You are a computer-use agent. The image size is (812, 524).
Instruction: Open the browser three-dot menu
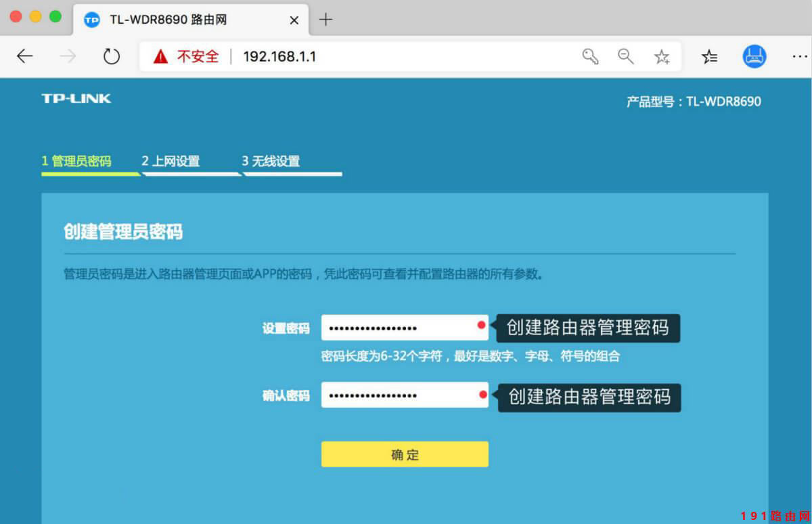[798, 57]
